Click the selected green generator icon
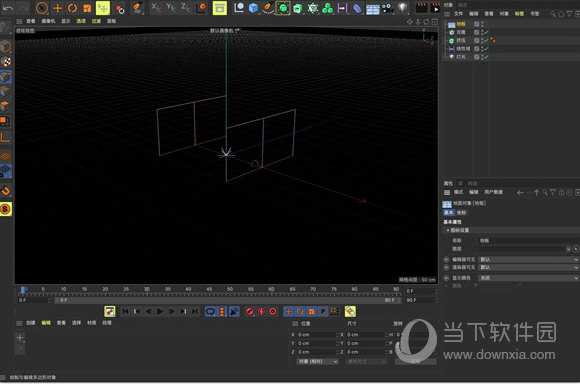Image resolution: width=580 pixels, height=384 pixels. point(283,8)
